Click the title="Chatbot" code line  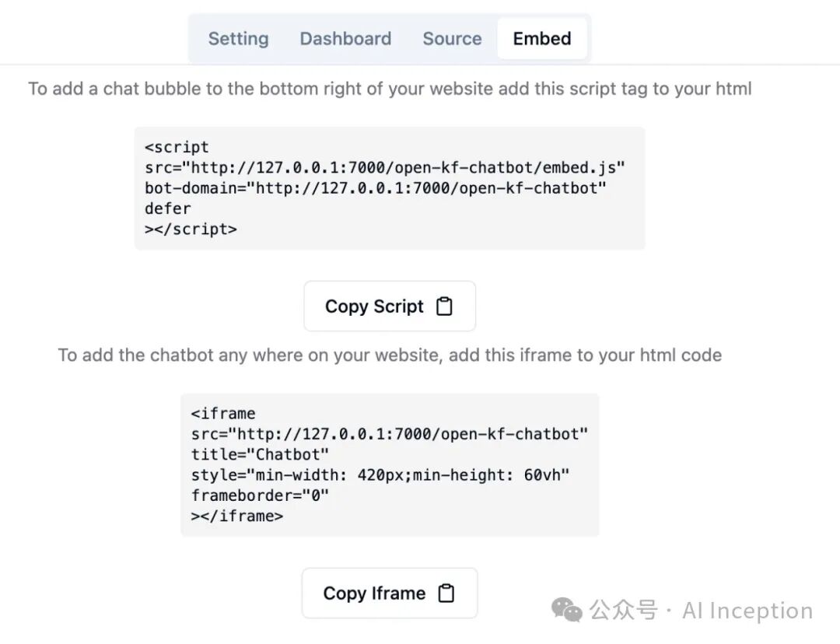[x=261, y=454]
